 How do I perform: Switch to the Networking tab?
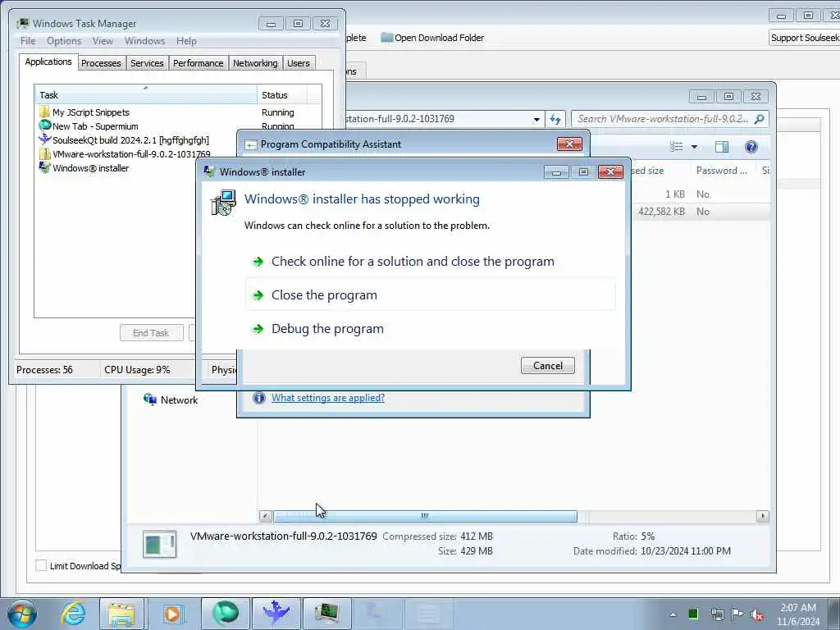click(x=255, y=63)
